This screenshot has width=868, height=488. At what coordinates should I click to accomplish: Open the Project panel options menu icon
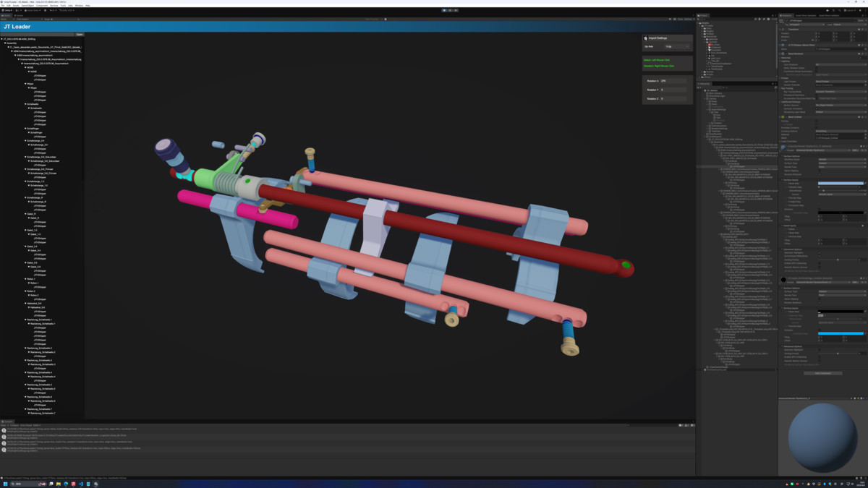[x=775, y=15]
